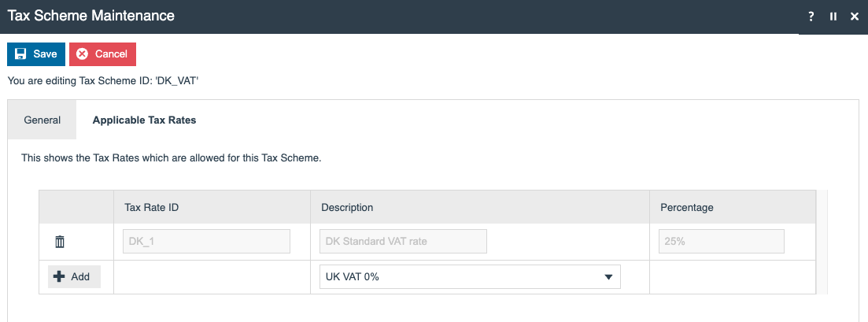
Task: Click the Tax Rate ID column header
Action: click(x=212, y=207)
